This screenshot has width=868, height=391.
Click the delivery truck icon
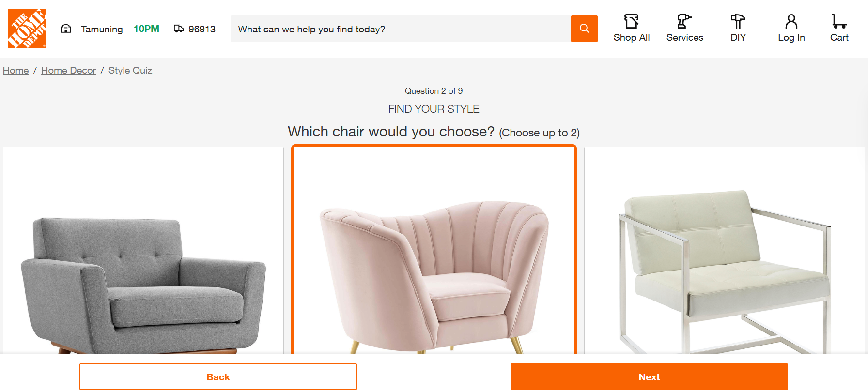pos(179,29)
